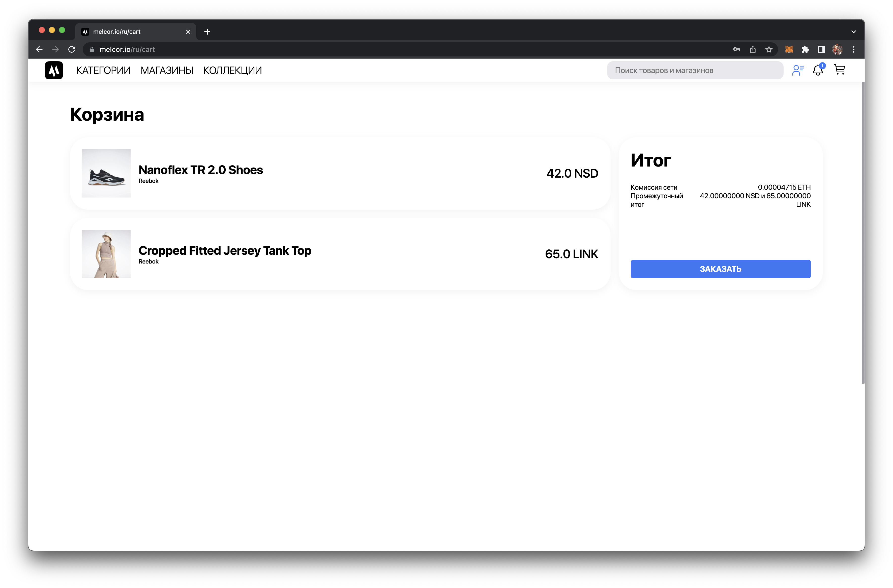Click Reebok under Nanoflex TR 2.0 Shoes
The image size is (893, 588).
[x=148, y=181]
